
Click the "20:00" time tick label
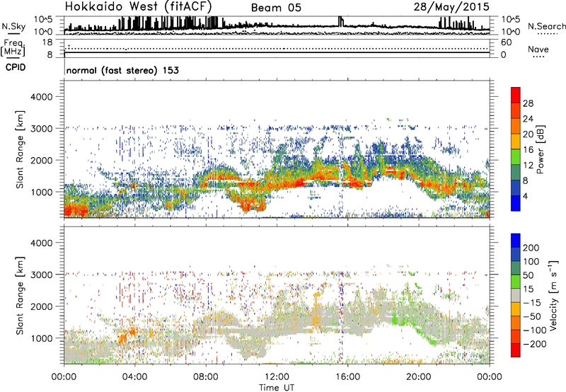[x=418, y=377]
